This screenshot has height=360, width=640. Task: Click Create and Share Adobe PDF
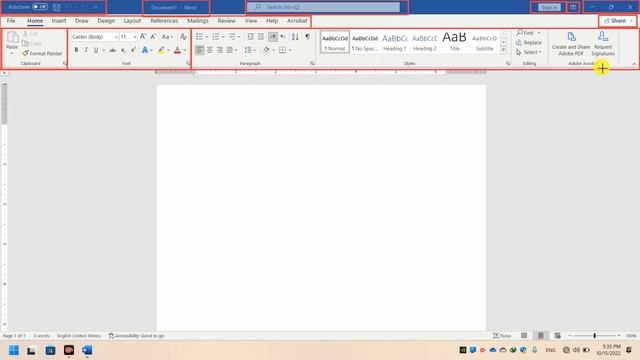(571, 44)
